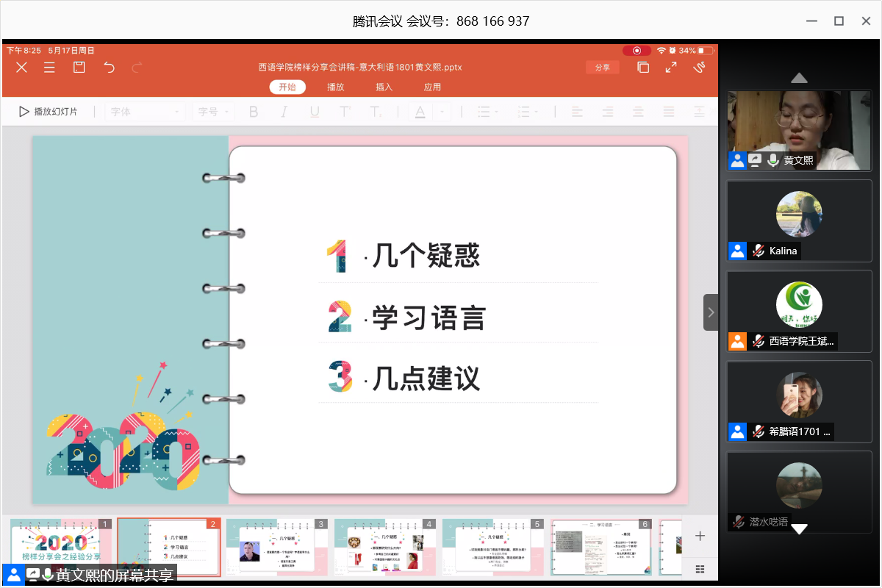Screen dimensions: 882x588
Task: Toggle 黄文熙's microphone icon in participant panel
Action: coord(772,160)
